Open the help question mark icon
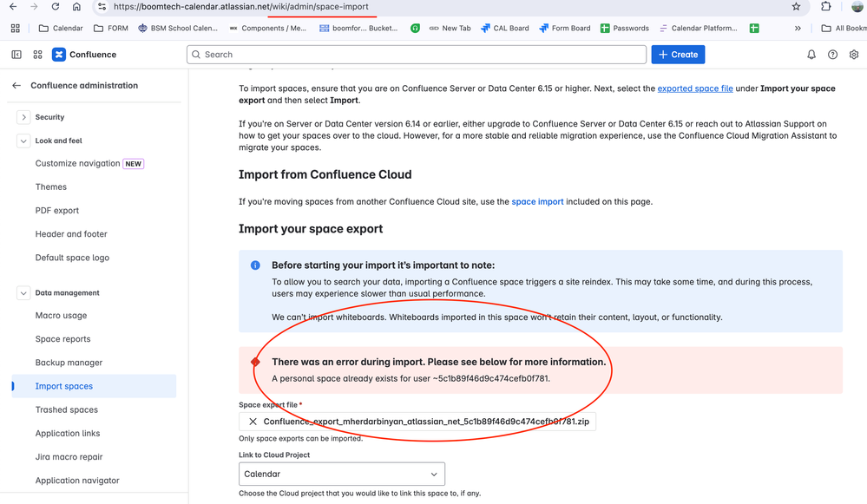 [x=832, y=55]
